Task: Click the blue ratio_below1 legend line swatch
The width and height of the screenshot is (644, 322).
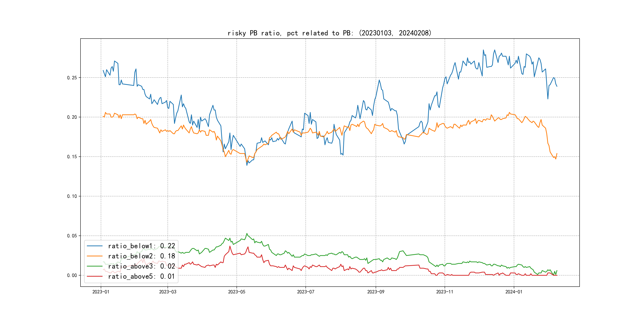Action: pyautogui.click(x=94, y=246)
